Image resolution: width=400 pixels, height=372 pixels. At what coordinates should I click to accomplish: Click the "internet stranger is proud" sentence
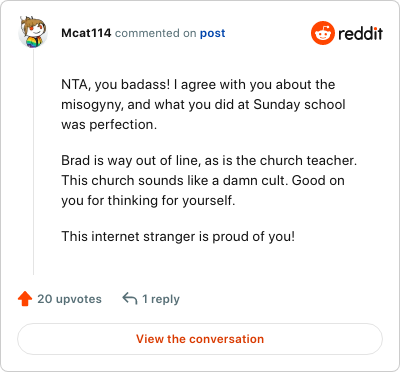coord(178,236)
